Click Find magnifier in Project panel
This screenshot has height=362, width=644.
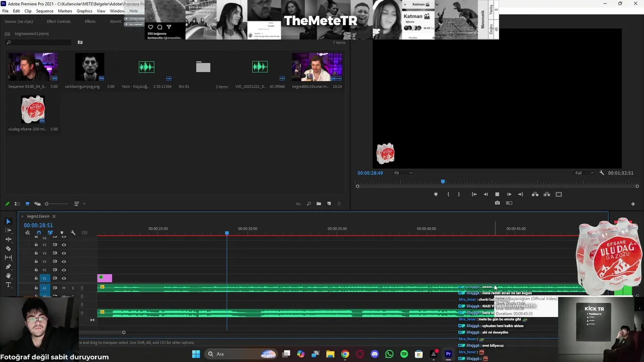click(308, 204)
